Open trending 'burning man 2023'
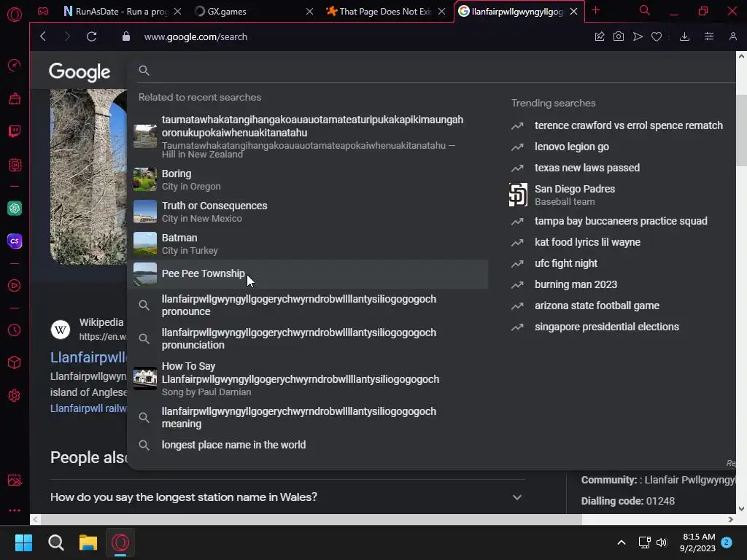Image resolution: width=747 pixels, height=560 pixels. [576, 284]
